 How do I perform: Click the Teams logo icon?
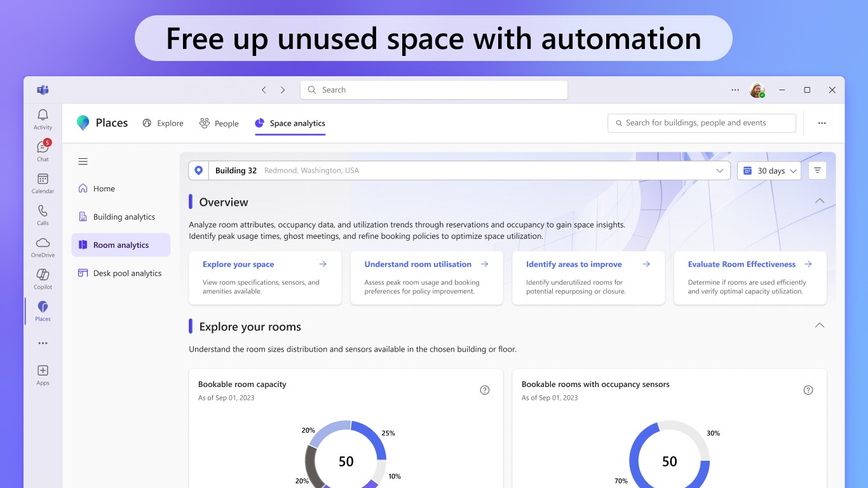pyautogui.click(x=43, y=90)
